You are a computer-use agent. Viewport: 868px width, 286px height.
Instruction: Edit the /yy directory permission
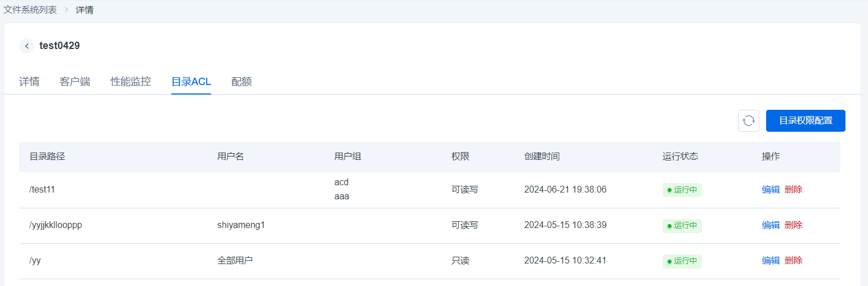click(771, 261)
